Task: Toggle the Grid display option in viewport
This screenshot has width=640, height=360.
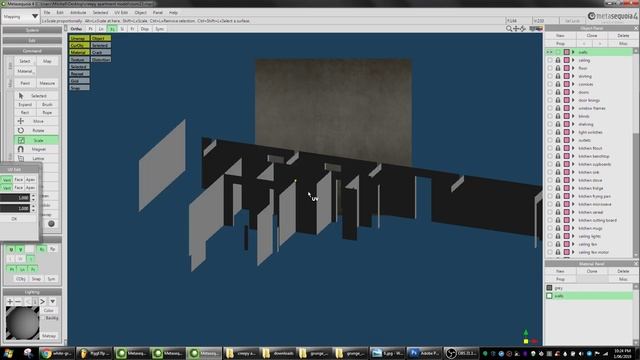Action: click(79, 81)
